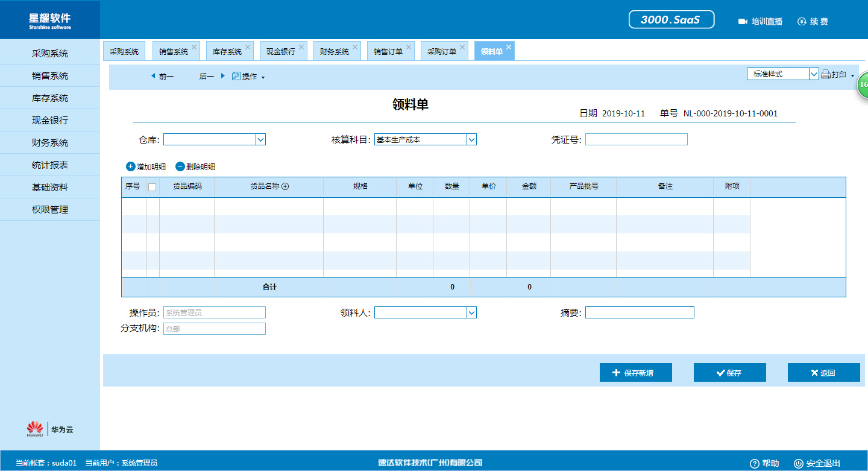Close the 销售订单 tab
868x471 pixels.
[409, 47]
